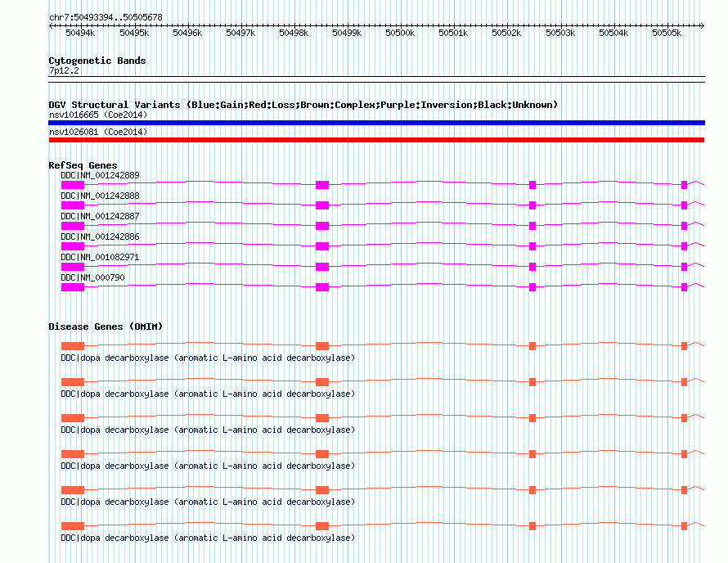Select the NM_001242886 exon near 50505k
Viewport: 728px width, 563px height.
pos(684,246)
